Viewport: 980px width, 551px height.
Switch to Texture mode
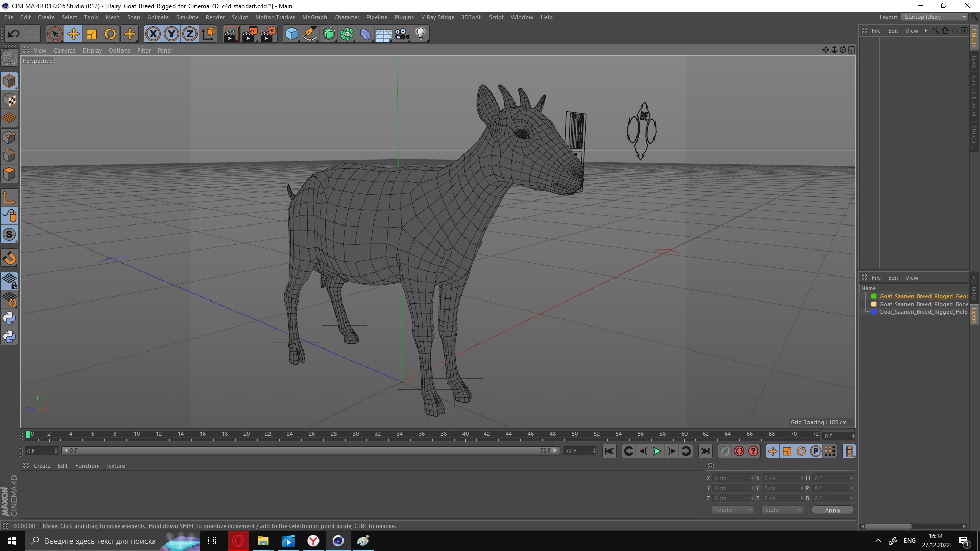click(x=9, y=100)
